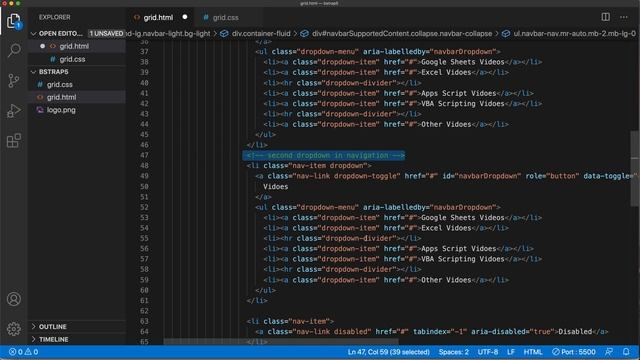
Task: Click the unsaved dot on grid.html tab
Action: 185,17
